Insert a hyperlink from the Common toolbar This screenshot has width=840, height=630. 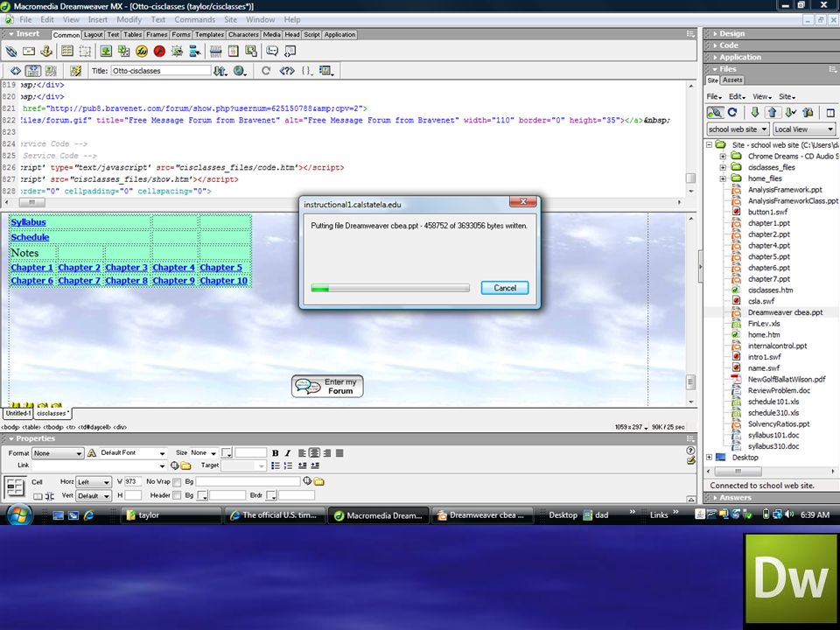click(x=11, y=52)
